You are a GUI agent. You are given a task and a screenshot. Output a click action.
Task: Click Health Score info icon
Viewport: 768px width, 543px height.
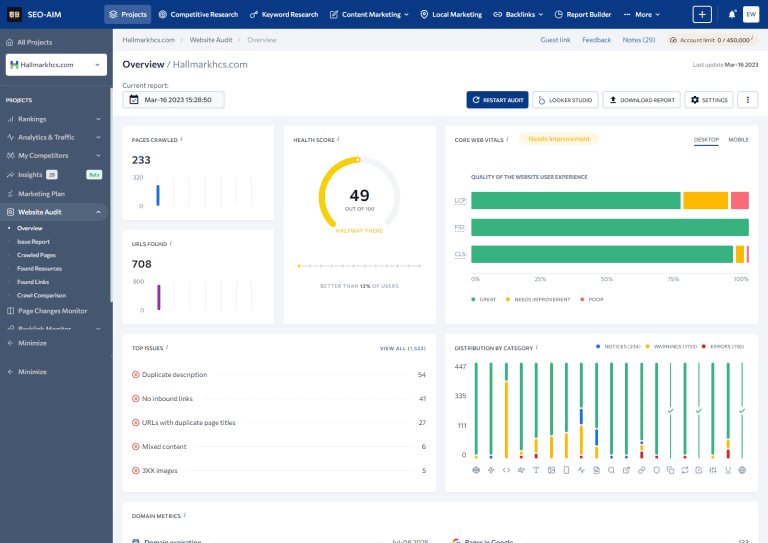click(x=338, y=139)
